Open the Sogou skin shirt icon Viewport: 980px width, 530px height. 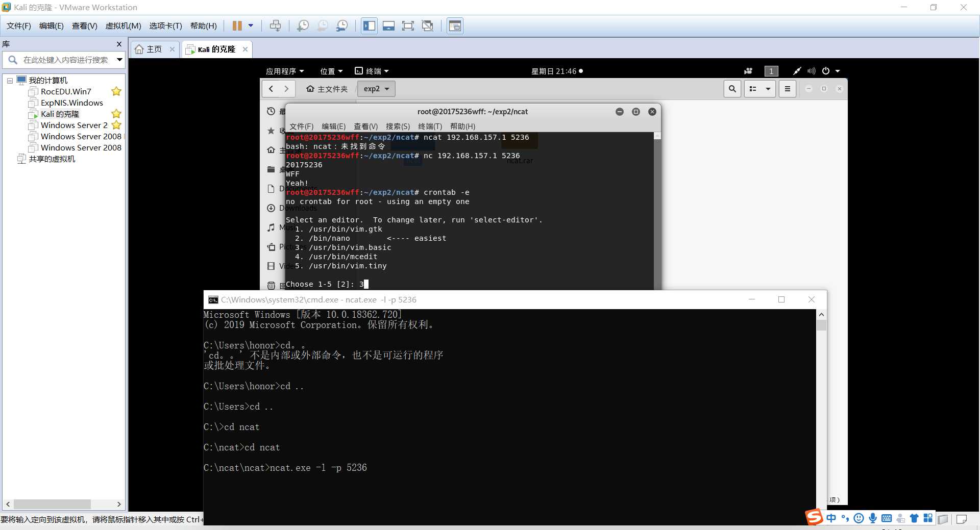point(914,518)
